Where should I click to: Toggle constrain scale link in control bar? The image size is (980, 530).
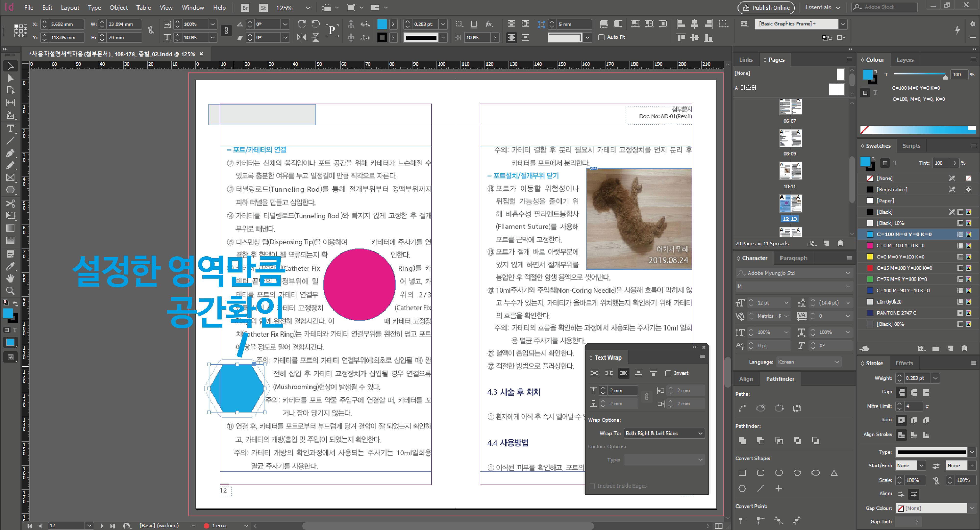pos(226,30)
